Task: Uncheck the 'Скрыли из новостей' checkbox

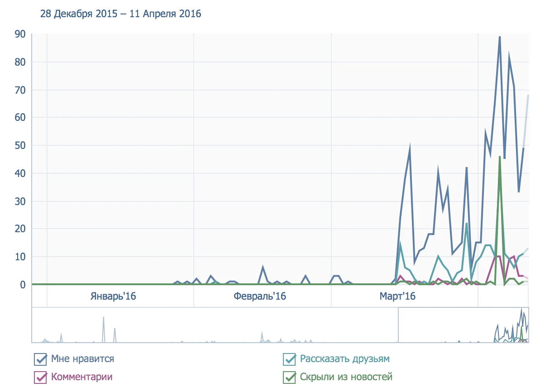Action: click(289, 377)
